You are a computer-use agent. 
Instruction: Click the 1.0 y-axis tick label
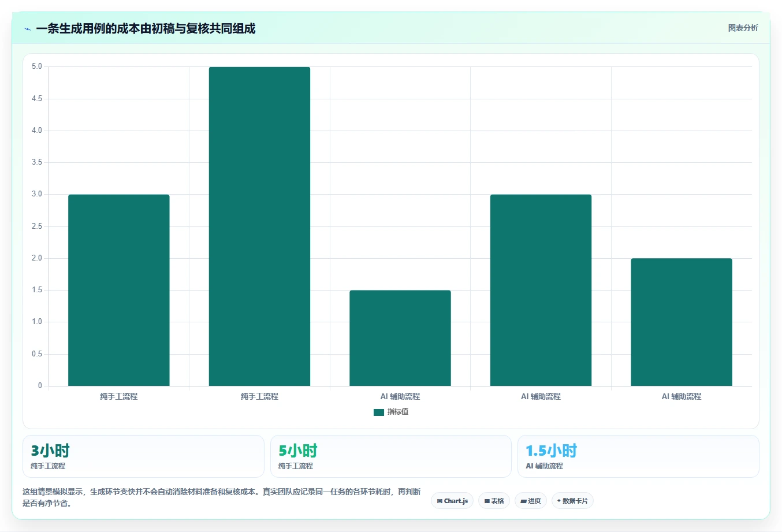37,322
